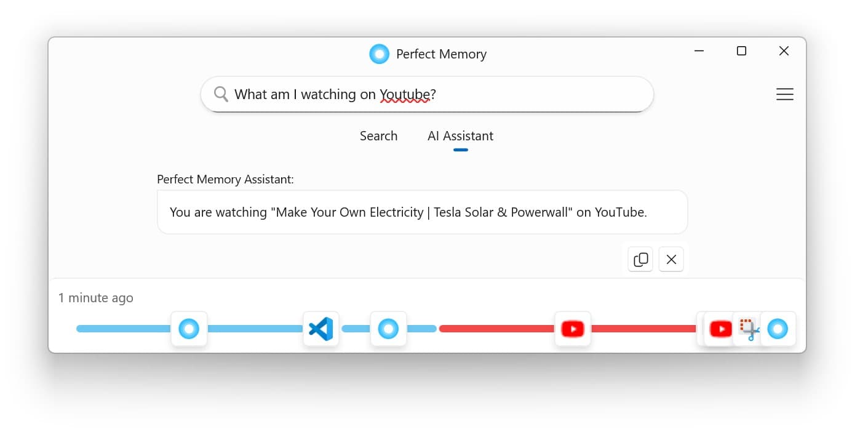Open the hamburger menu

click(x=785, y=94)
